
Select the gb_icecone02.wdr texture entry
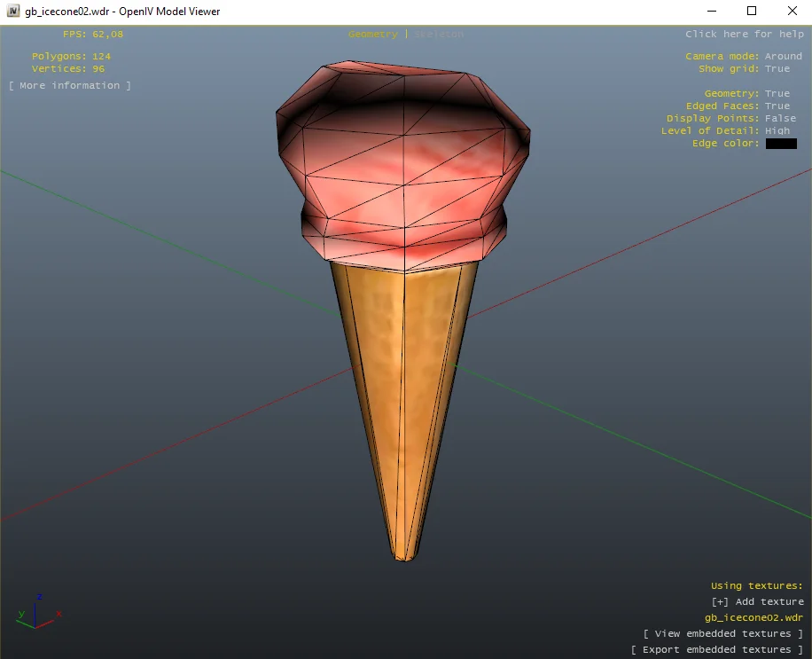tap(753, 617)
